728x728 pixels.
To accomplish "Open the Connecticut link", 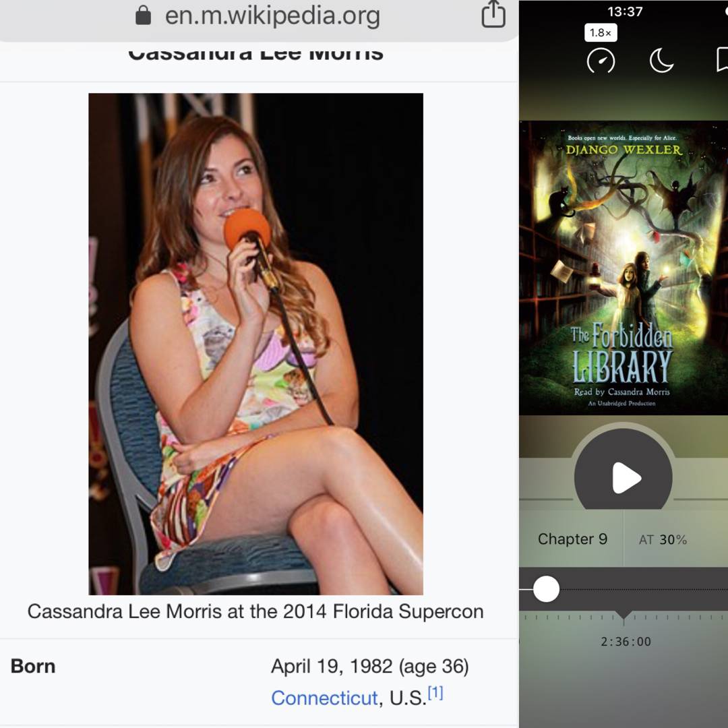I will point(324,698).
